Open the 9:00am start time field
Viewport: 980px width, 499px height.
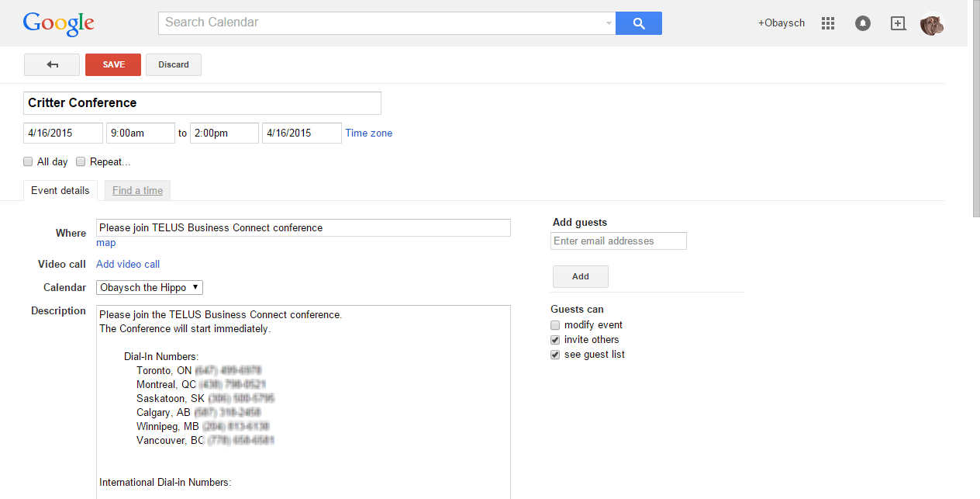click(x=140, y=133)
